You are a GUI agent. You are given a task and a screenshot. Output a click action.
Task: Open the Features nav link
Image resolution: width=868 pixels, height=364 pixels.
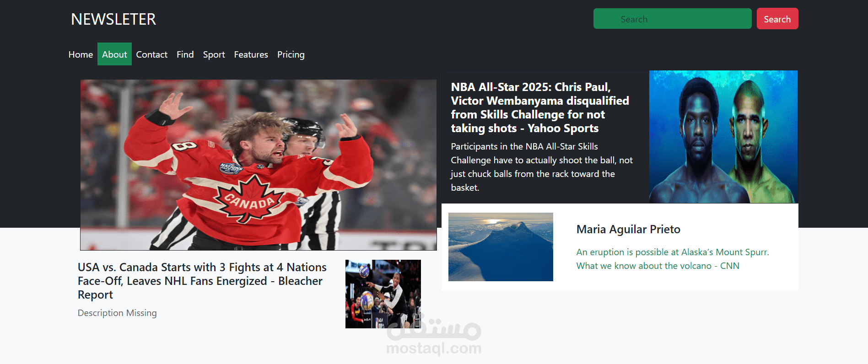251,54
